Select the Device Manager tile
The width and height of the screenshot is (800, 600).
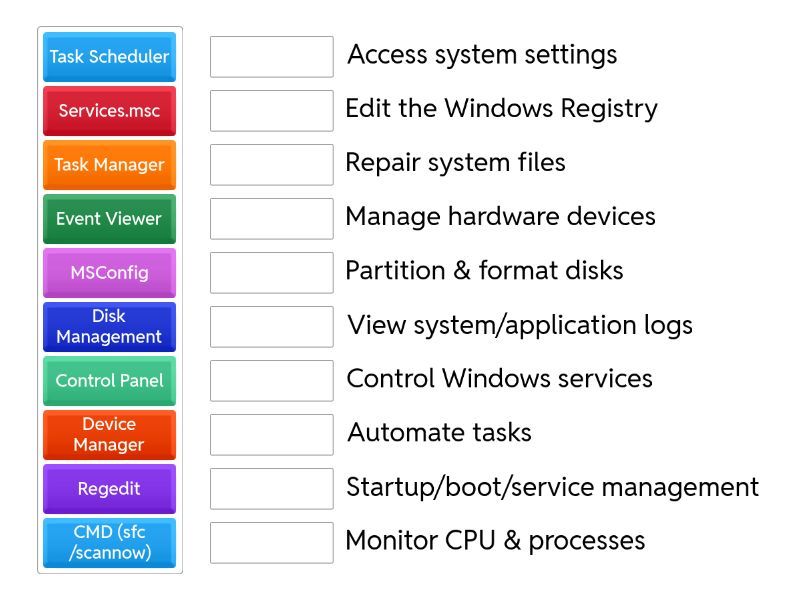(x=109, y=435)
